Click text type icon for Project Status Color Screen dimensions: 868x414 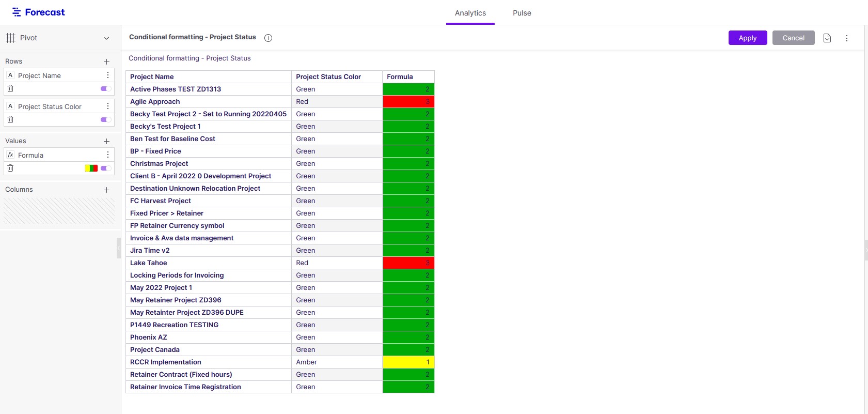click(10, 106)
